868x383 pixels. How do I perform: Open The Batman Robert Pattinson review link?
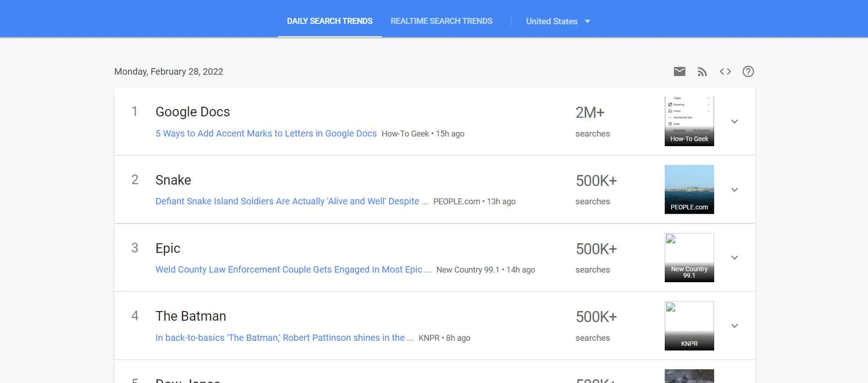[x=284, y=338]
